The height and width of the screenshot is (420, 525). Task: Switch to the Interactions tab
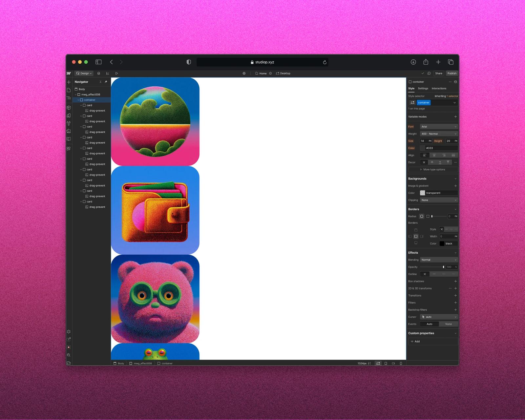click(439, 89)
